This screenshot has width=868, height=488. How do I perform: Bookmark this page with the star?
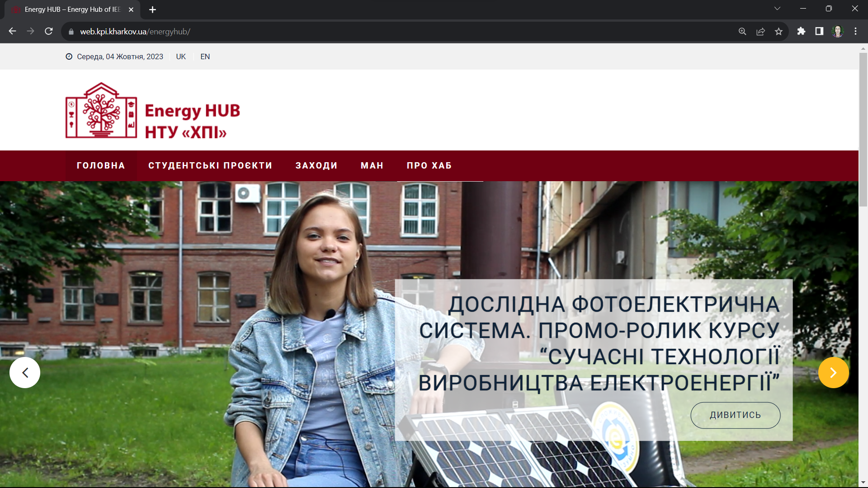[778, 31]
